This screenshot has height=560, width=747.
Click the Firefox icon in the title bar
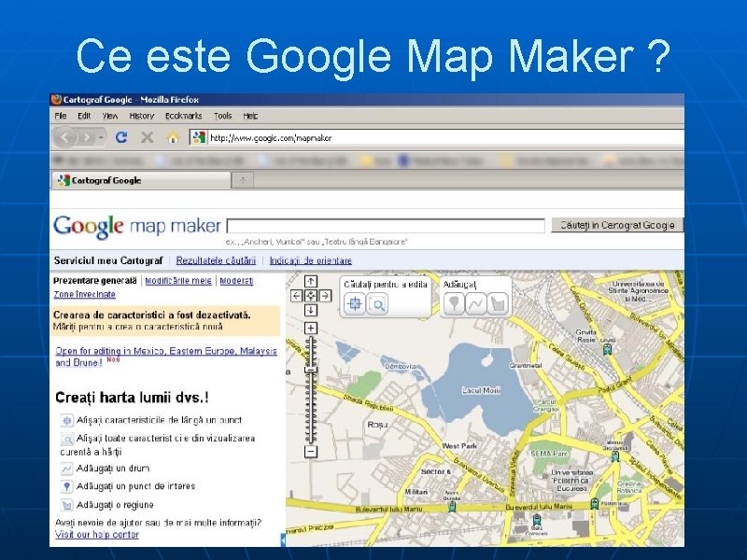pos(57,100)
